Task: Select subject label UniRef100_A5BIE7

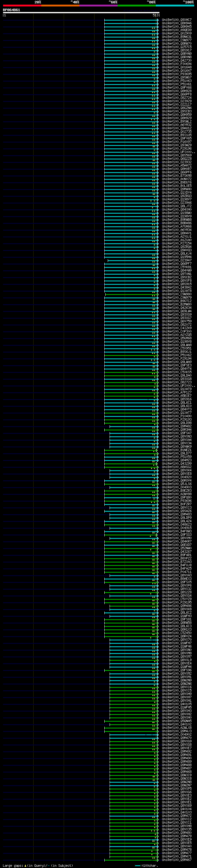Action: pyautogui.click(x=177, y=396)
